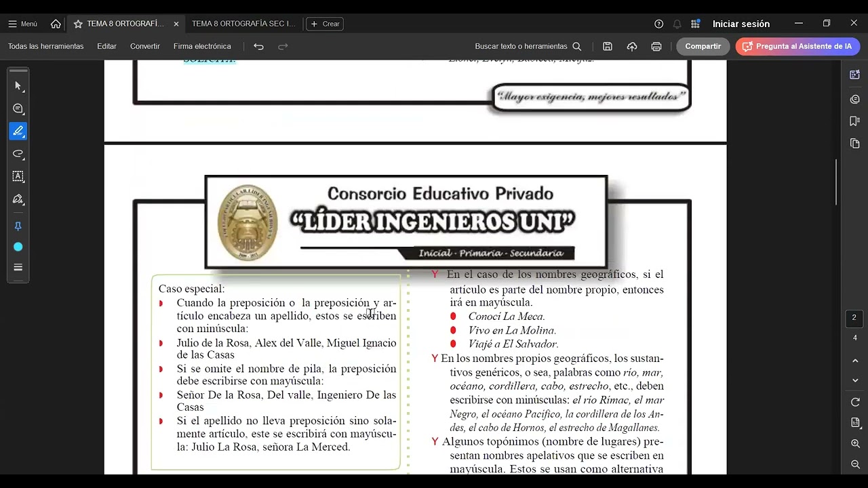Select the highlighter pen tool
868x488 pixels.
coord(18,131)
